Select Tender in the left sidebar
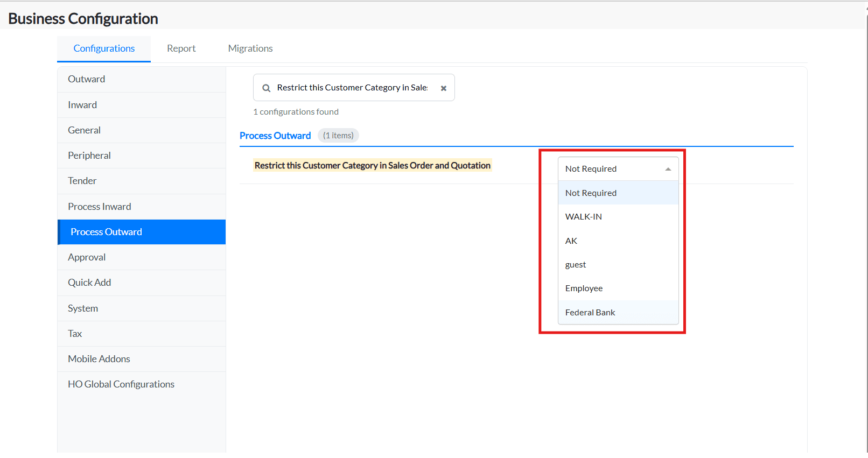The image size is (868, 458). (82, 181)
